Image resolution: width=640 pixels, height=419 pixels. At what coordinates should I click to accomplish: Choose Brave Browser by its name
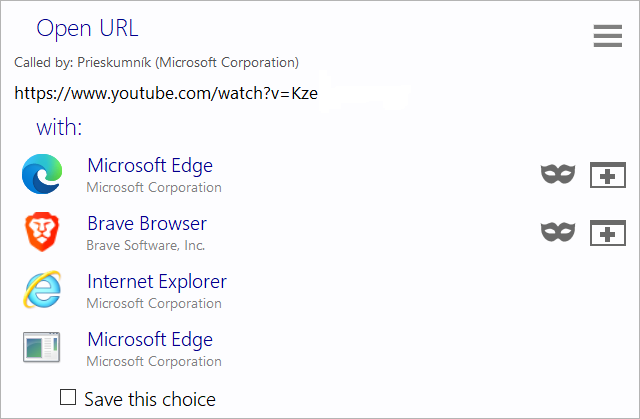(x=147, y=223)
